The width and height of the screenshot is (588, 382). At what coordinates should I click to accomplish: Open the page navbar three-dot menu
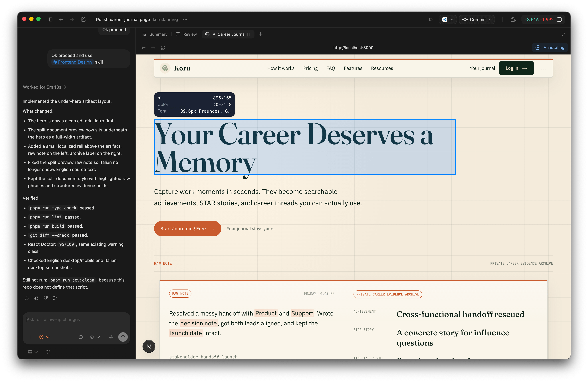tap(544, 69)
